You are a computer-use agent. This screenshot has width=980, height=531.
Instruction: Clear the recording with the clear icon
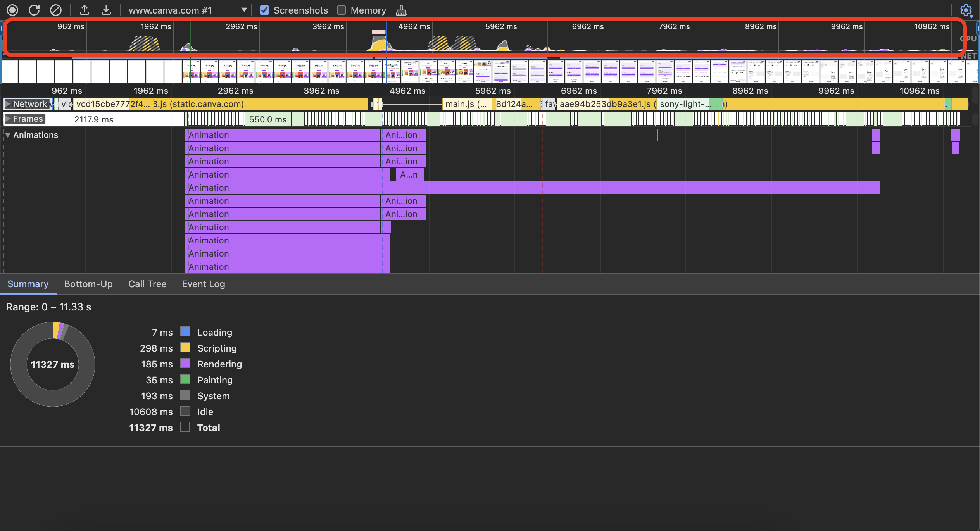[56, 10]
